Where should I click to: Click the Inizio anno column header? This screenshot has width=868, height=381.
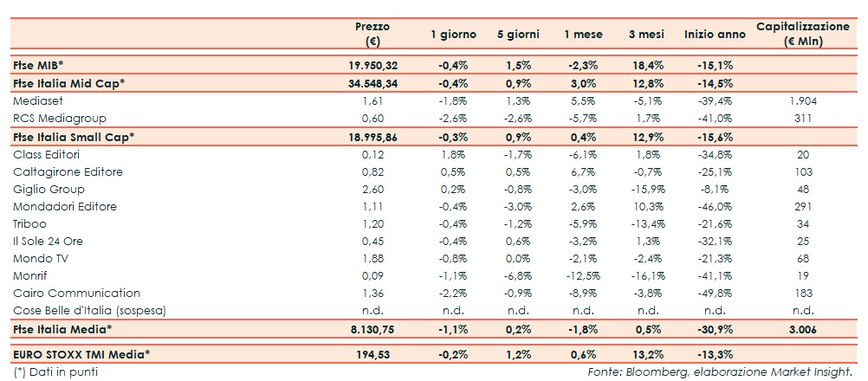point(714,35)
